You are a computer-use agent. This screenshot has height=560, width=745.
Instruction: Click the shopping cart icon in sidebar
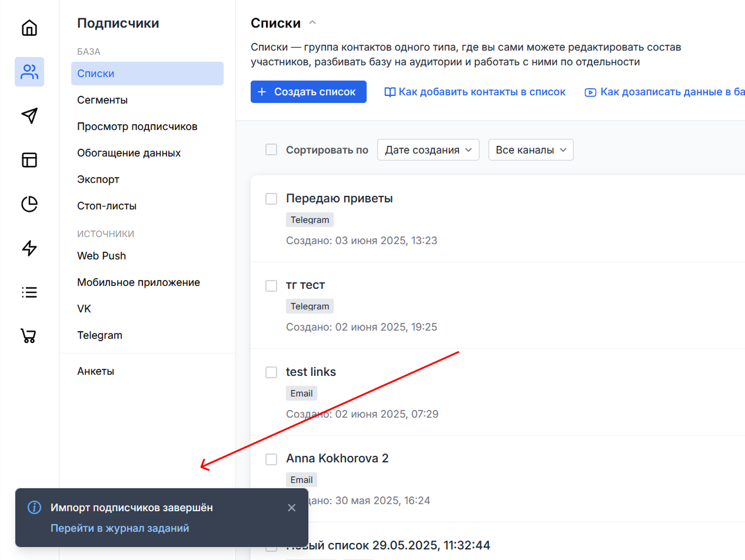[x=29, y=336]
